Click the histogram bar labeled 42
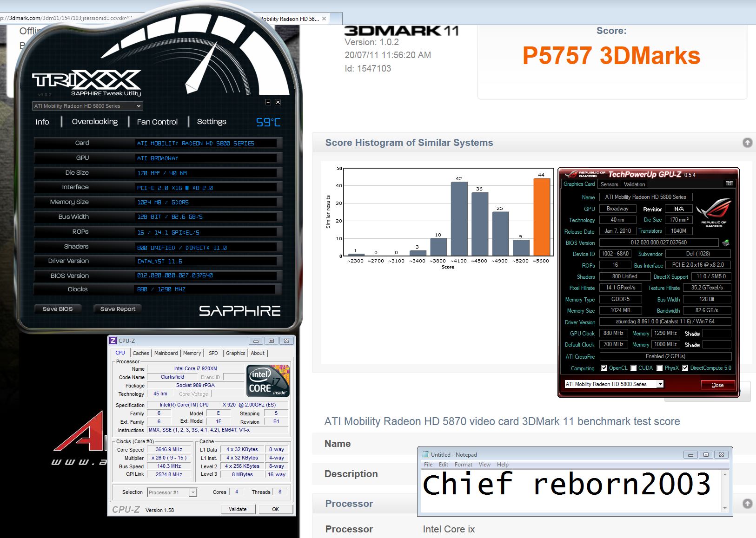 pos(459,219)
